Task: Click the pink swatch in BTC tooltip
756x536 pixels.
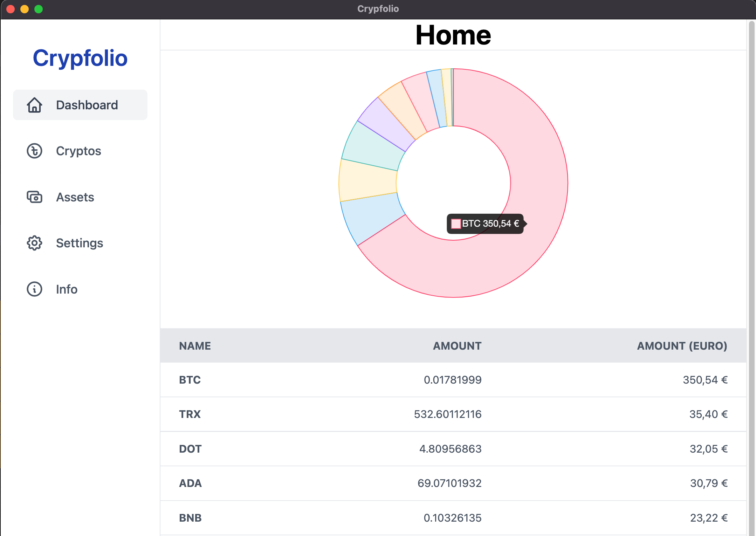Action: pyautogui.click(x=456, y=224)
